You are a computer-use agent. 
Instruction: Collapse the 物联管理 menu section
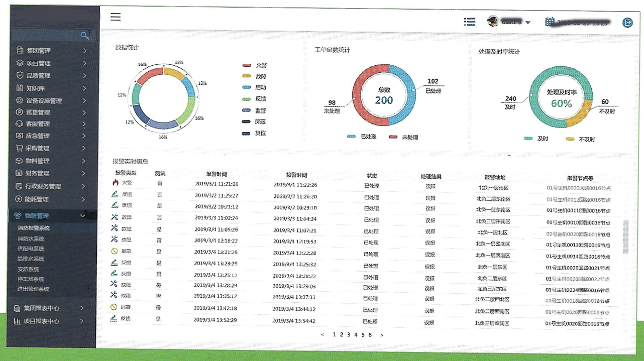[83, 216]
